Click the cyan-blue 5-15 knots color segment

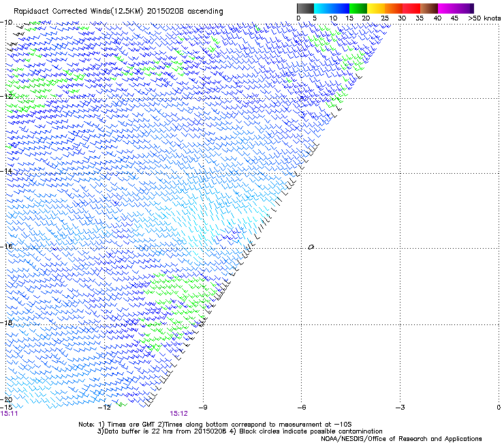(x=332, y=8)
